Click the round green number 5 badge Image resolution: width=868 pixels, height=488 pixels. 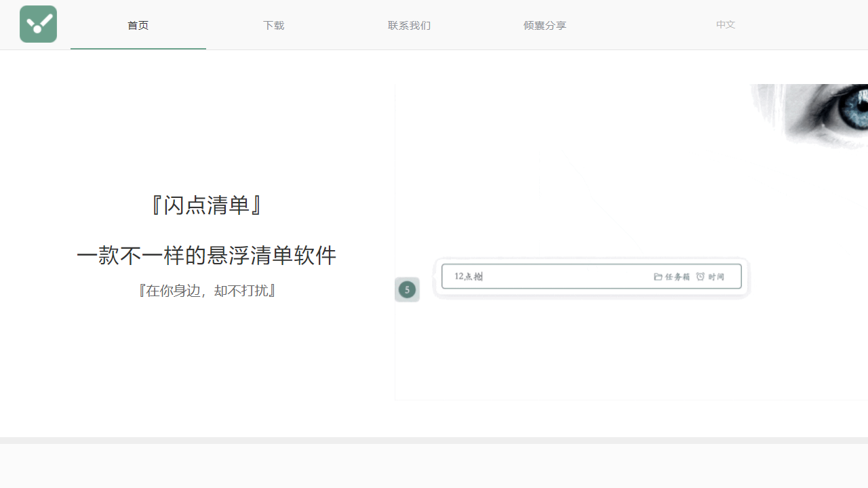[x=407, y=290]
